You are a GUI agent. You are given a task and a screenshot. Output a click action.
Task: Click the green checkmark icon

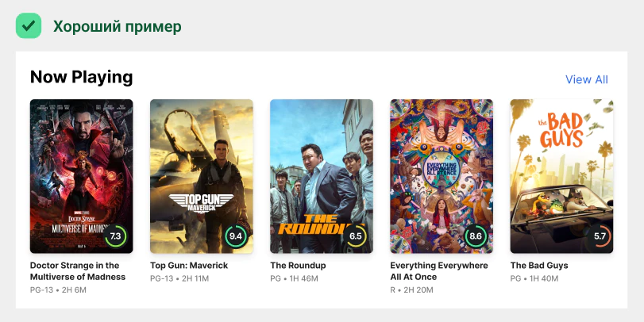(x=29, y=25)
